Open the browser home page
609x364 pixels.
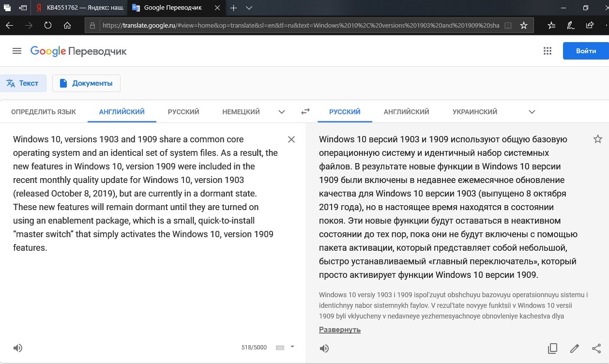click(67, 25)
